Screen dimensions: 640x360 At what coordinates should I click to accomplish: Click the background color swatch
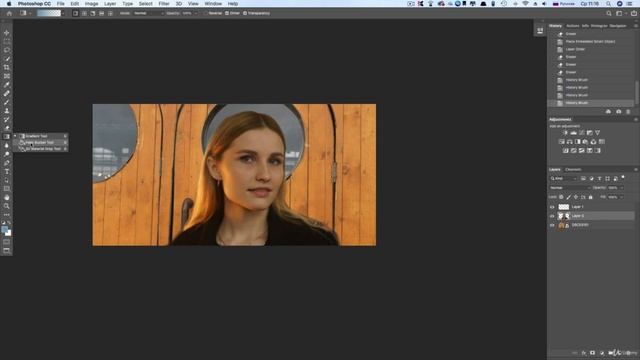(9, 233)
